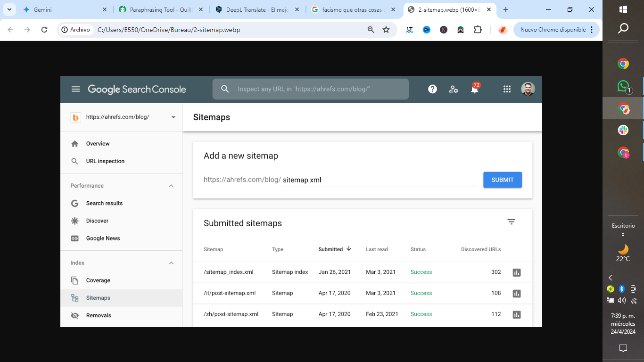Open the Google apps grid icon
The height and width of the screenshot is (362, 644).
click(507, 89)
